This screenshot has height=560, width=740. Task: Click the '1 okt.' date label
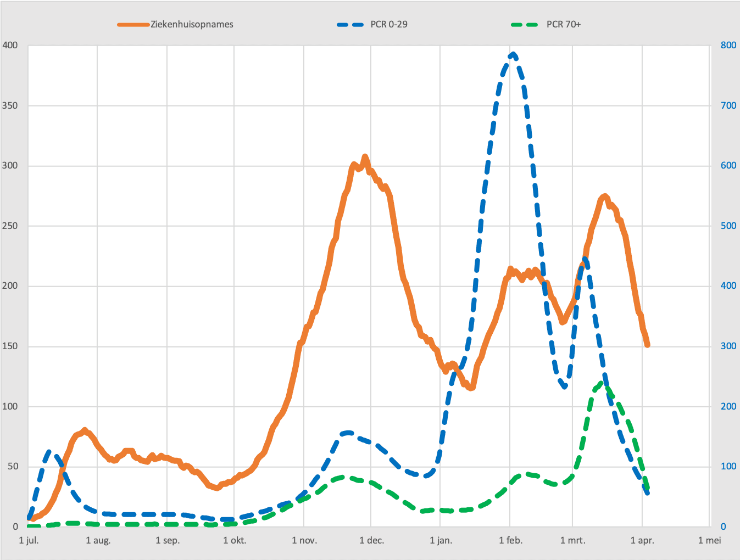click(235, 541)
